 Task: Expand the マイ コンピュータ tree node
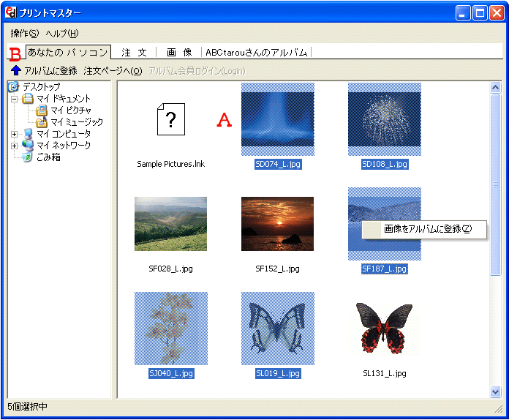[14, 134]
